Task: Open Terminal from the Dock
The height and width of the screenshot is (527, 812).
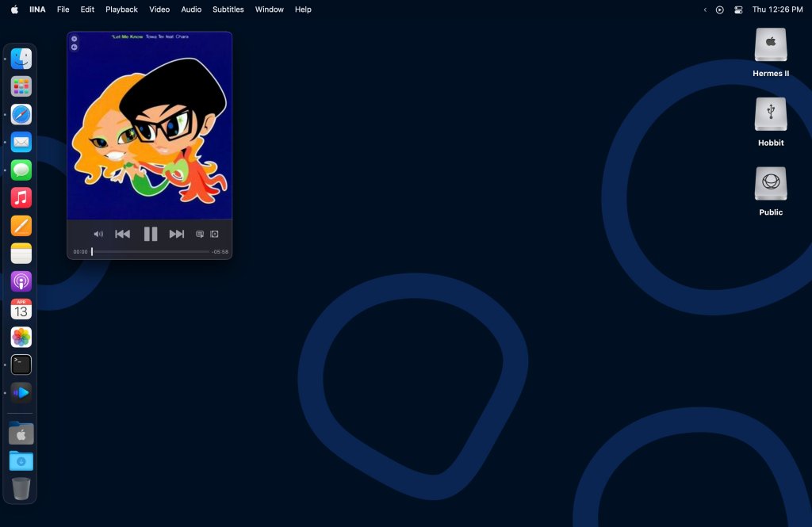Action: [x=21, y=365]
